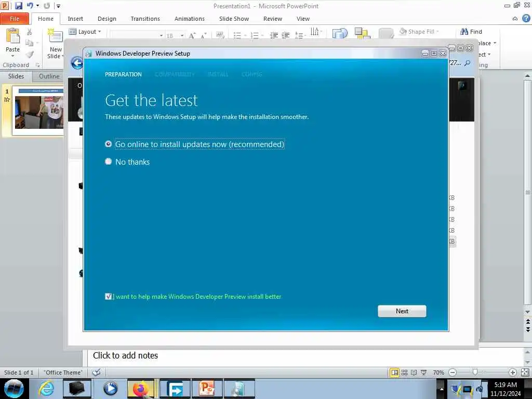Click the Decrease List Level icon
Viewport: 532px width, 399px height.
274,35
